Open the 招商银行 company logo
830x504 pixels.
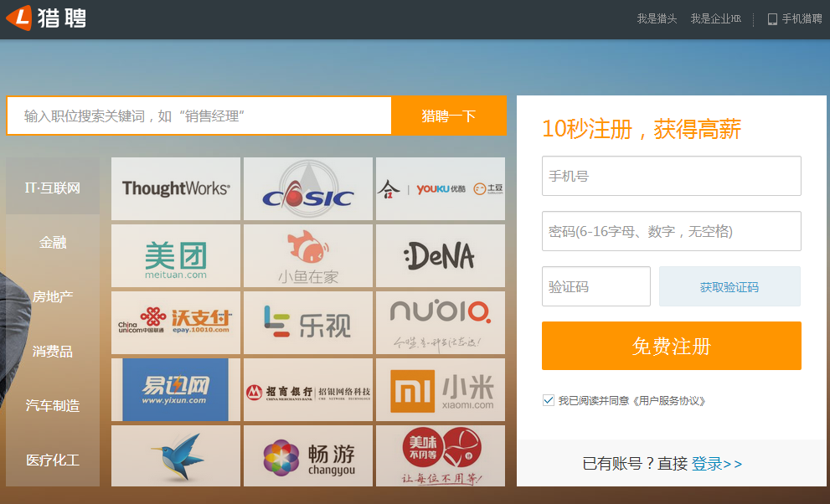coord(308,390)
